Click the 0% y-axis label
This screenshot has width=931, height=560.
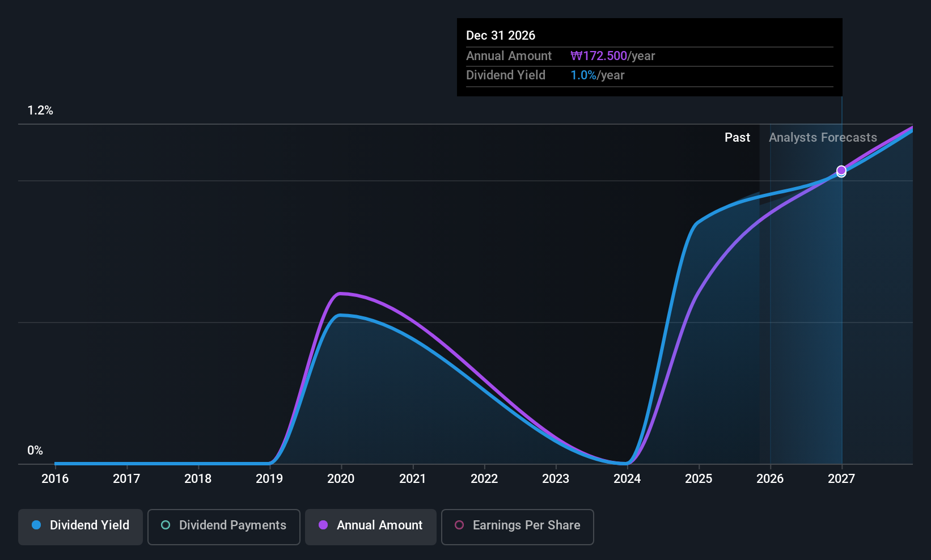35,451
